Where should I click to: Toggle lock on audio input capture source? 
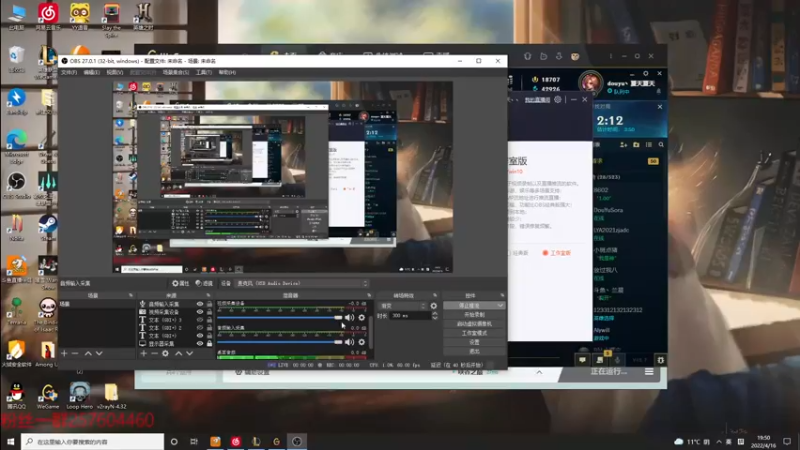tap(209, 304)
